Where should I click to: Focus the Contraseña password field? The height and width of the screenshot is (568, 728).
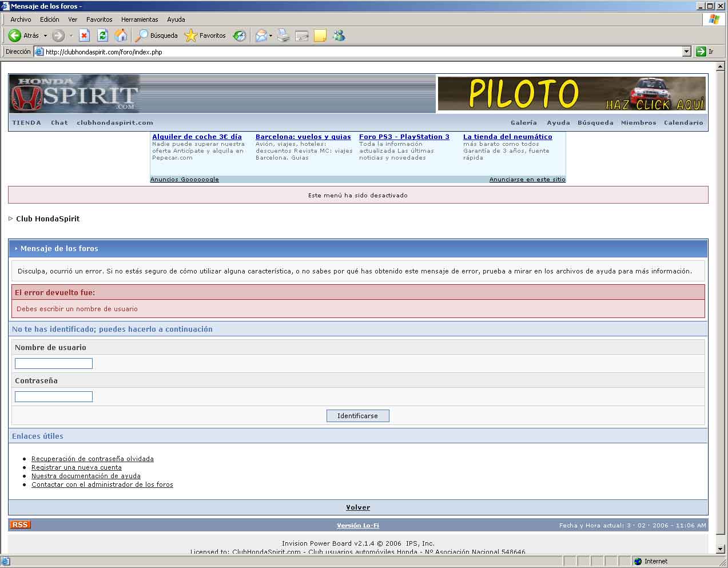coord(54,396)
